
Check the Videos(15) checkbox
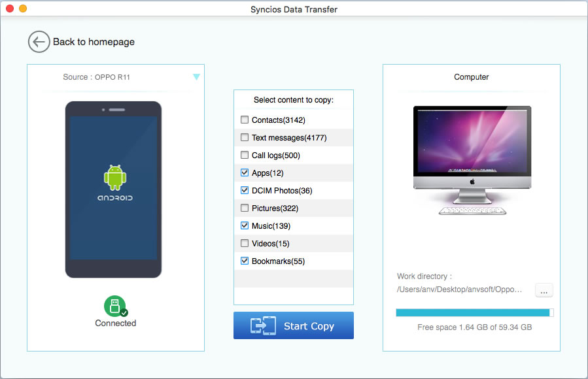pyautogui.click(x=245, y=244)
